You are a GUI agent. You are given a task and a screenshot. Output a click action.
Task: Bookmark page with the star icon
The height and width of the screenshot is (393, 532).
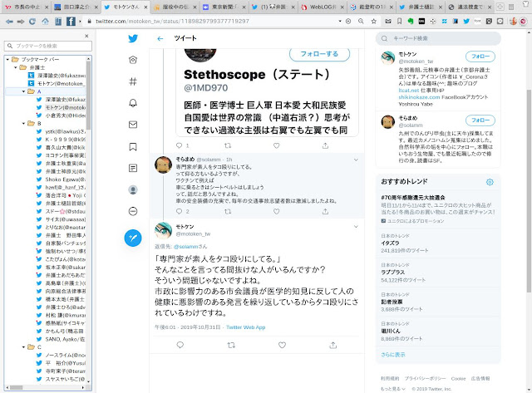pyautogui.click(x=373, y=22)
